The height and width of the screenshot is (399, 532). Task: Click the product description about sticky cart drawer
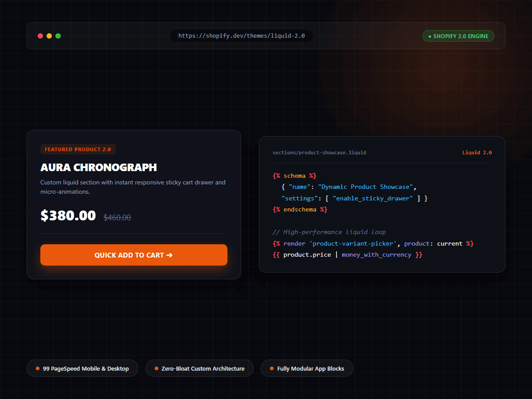(x=133, y=187)
